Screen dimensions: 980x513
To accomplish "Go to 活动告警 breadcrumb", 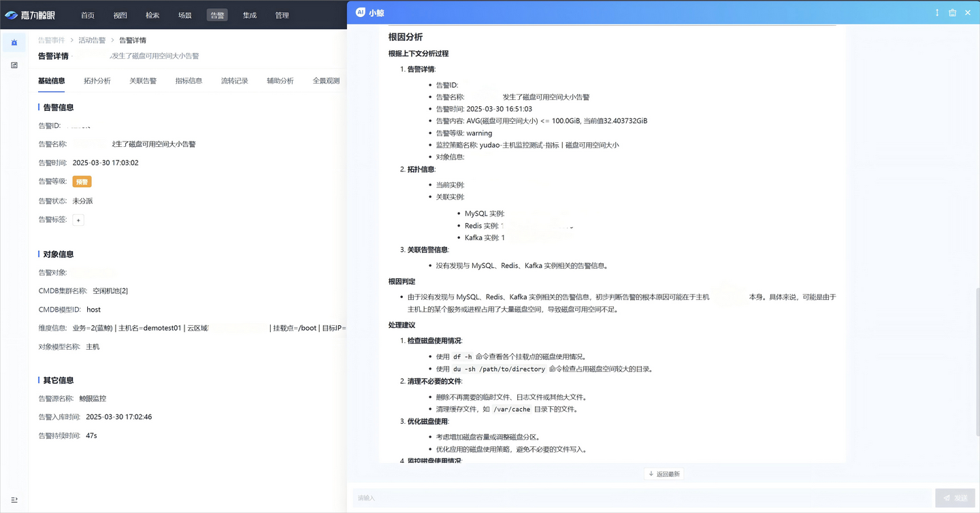I will 92,40.
